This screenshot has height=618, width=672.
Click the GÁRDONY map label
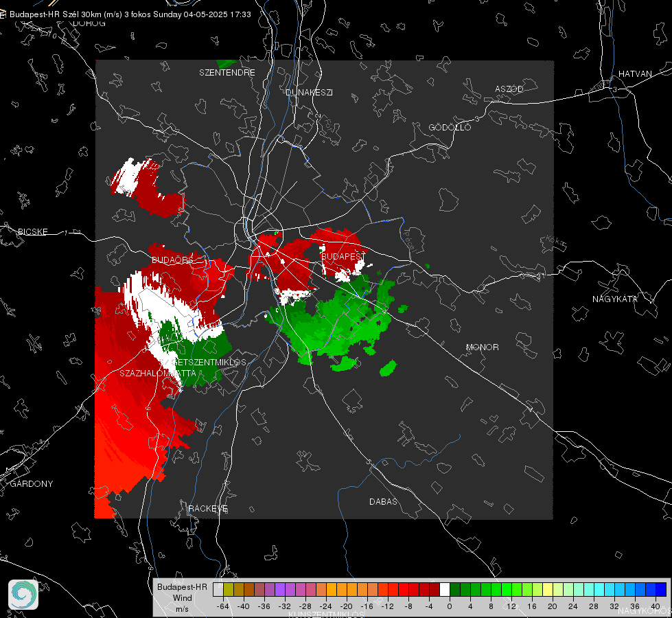click(x=32, y=484)
